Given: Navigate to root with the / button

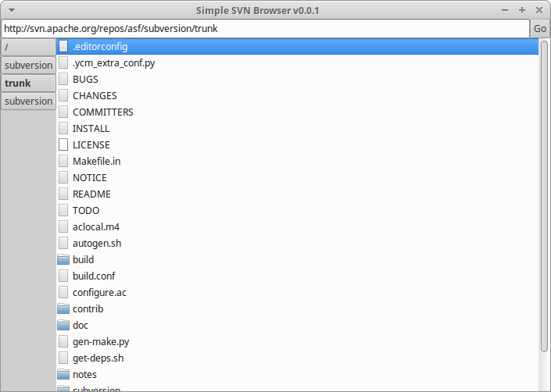Looking at the screenshot, I should 28,48.
